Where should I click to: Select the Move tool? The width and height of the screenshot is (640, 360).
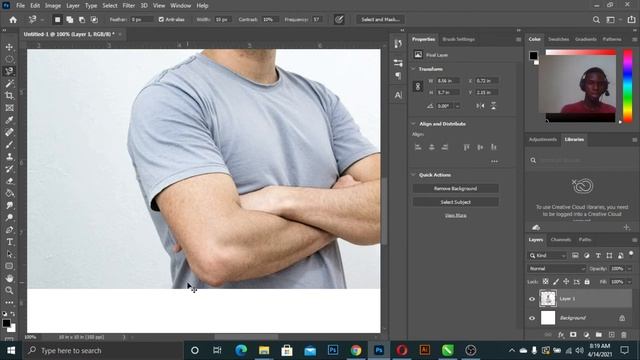click(9, 47)
